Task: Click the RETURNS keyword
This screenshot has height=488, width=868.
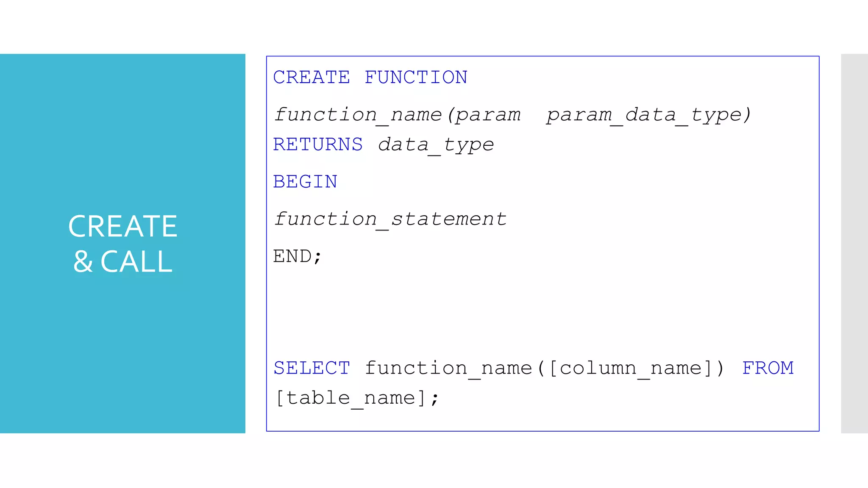Action: [318, 145]
